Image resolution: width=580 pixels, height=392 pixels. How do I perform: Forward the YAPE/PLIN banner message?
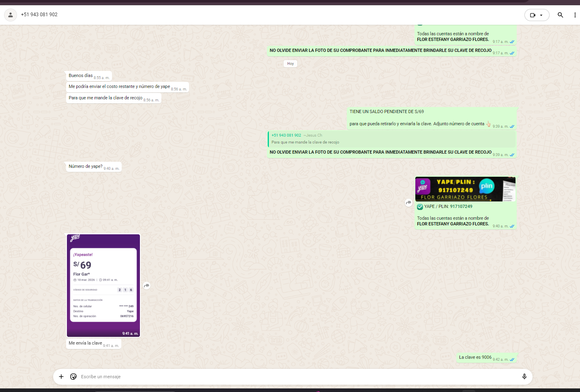pyautogui.click(x=408, y=202)
